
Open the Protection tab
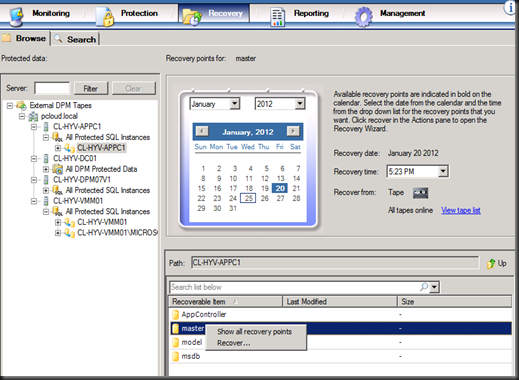pos(127,14)
